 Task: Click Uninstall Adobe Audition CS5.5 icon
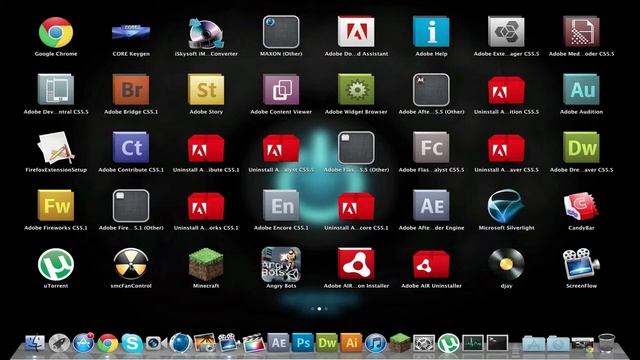click(507, 90)
